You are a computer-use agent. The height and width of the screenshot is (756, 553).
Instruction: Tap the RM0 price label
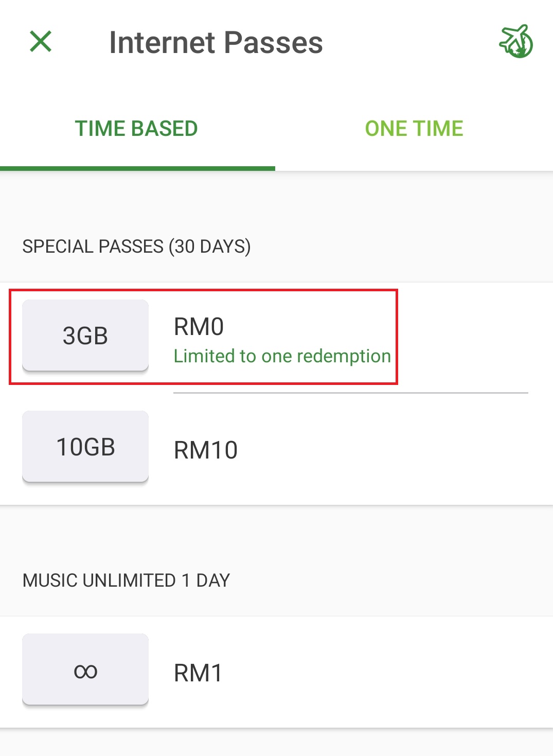[x=199, y=327]
